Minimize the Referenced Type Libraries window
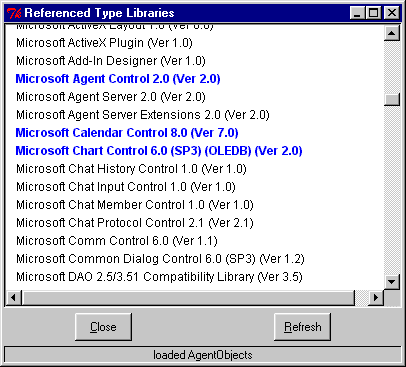This screenshot has width=406, height=367. tap(357, 13)
